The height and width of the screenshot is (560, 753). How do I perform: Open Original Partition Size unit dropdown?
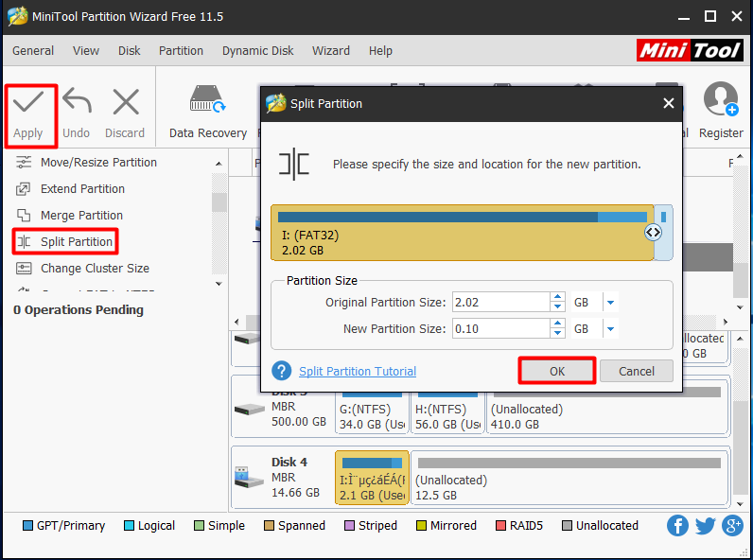tap(610, 303)
